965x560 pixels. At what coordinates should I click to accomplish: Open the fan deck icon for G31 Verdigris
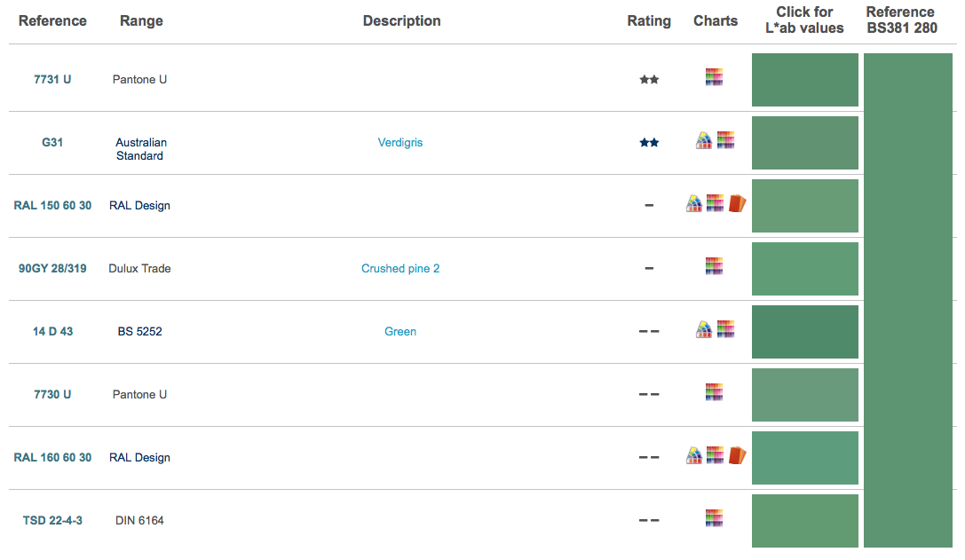pos(703,140)
